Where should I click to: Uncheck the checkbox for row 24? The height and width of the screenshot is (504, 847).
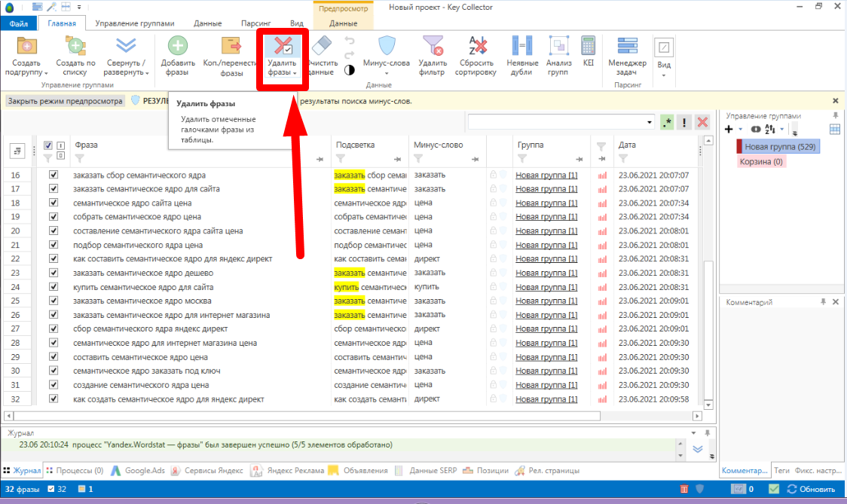pyautogui.click(x=54, y=287)
